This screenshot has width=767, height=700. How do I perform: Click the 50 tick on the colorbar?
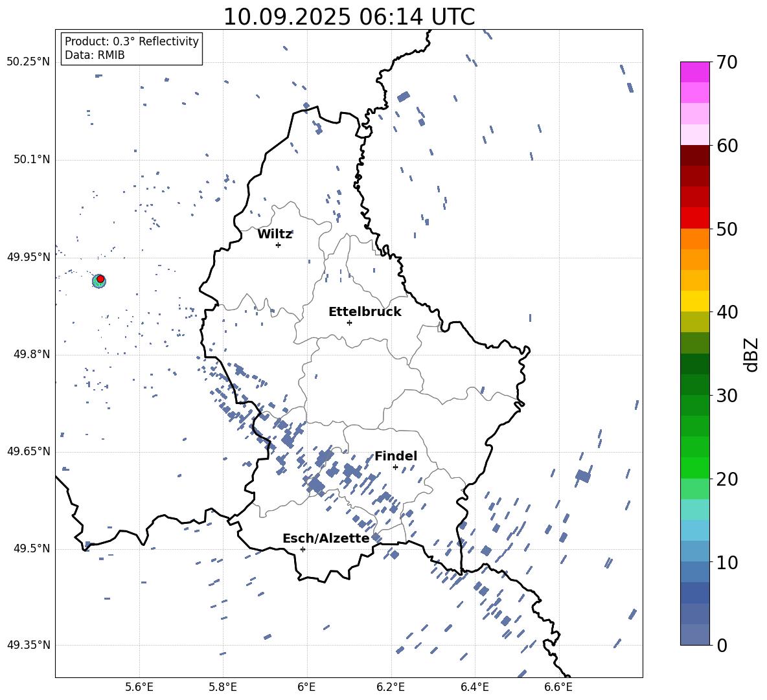point(727,229)
